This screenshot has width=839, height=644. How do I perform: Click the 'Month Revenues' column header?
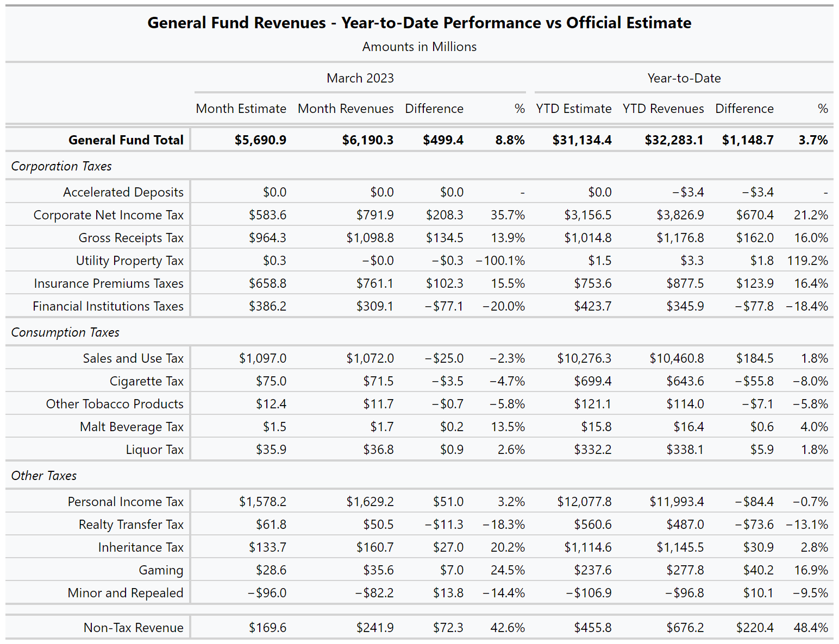click(346, 109)
